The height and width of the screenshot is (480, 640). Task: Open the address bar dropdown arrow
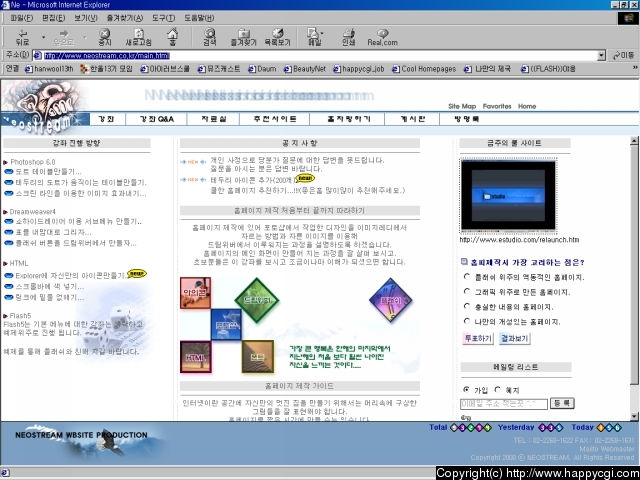(601, 56)
